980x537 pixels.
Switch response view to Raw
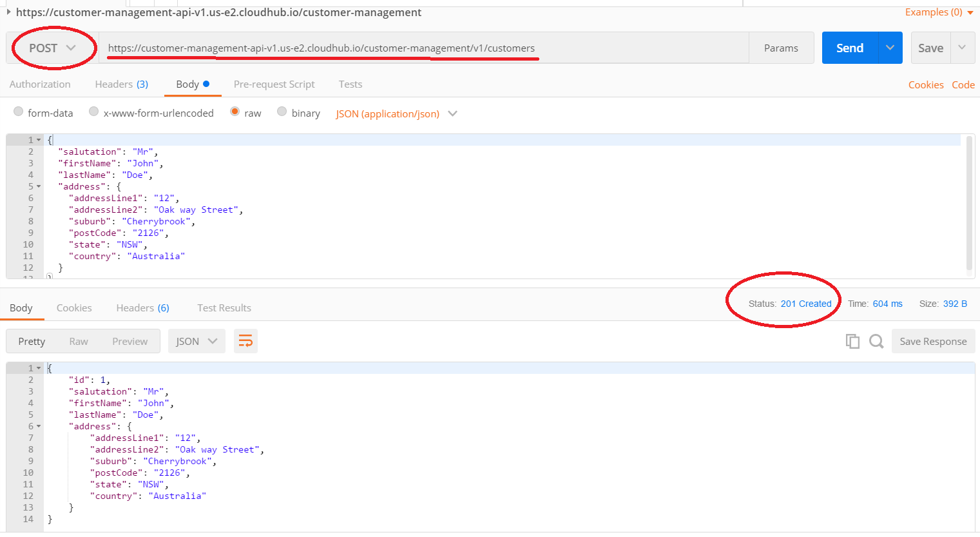79,341
